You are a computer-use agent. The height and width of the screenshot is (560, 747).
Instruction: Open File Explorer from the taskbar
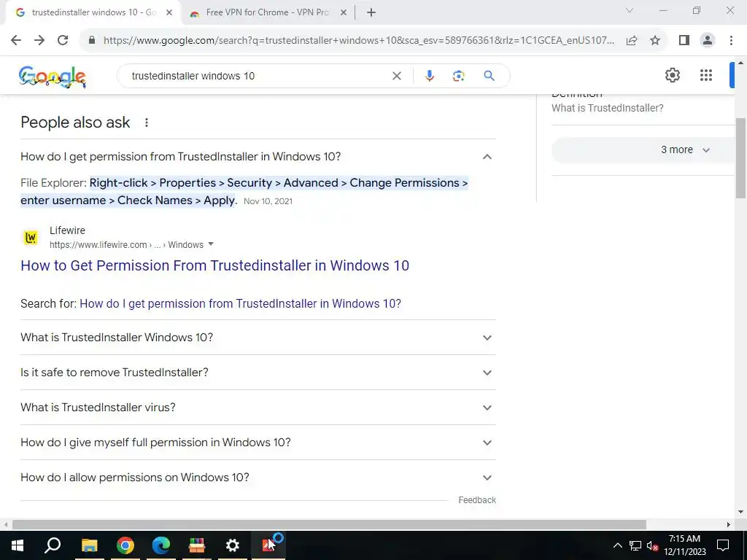pos(89,545)
